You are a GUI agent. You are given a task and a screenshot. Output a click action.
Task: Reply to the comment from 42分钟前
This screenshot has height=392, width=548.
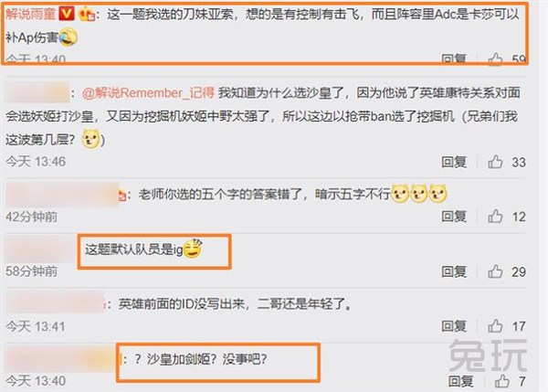(454, 217)
